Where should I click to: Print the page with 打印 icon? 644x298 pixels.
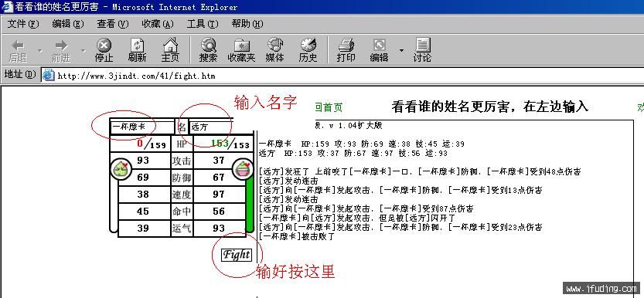(x=346, y=45)
